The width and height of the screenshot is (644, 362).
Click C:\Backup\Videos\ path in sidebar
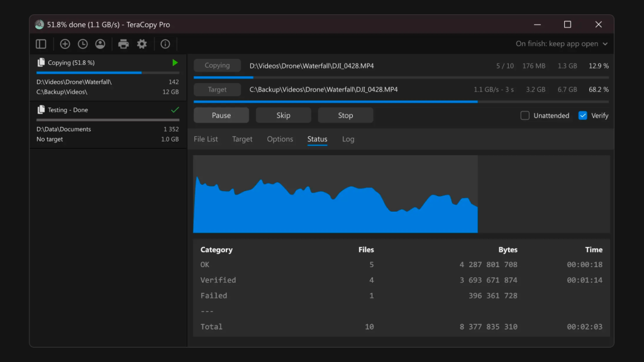(x=62, y=92)
